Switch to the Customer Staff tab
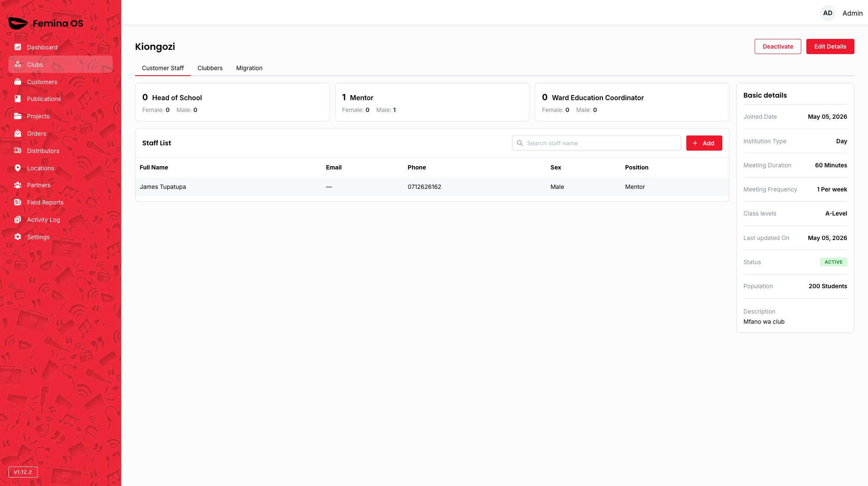The height and width of the screenshot is (486, 868). click(x=163, y=68)
